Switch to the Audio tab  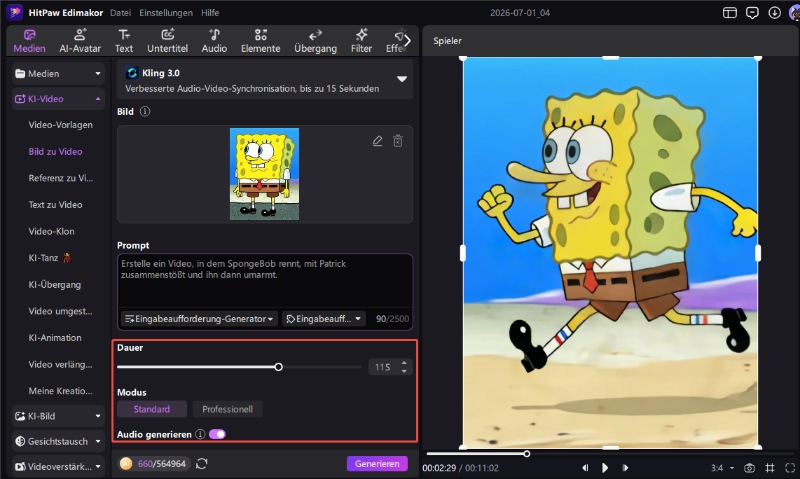pyautogui.click(x=214, y=41)
